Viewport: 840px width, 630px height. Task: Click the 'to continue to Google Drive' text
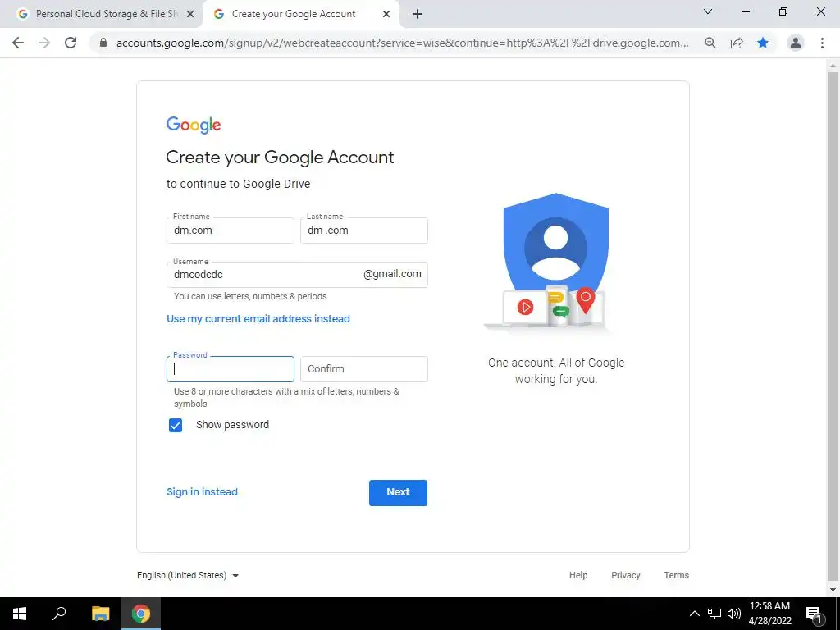coord(239,184)
